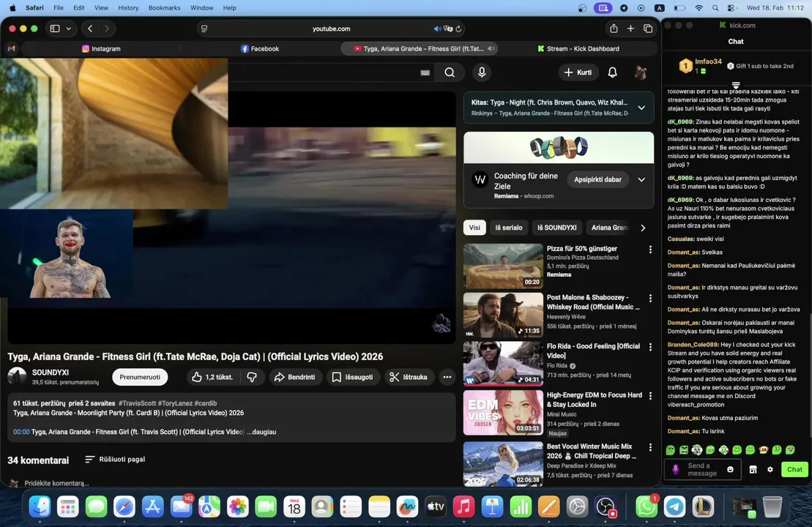Open Kick chat settings gear
Screen dimensions: 812x527
(770, 469)
